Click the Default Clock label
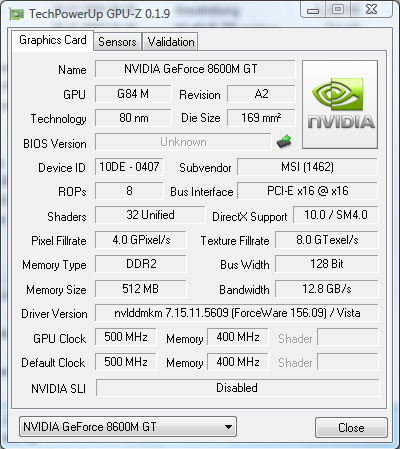Image resolution: width=400 pixels, height=449 pixels. 53,363
